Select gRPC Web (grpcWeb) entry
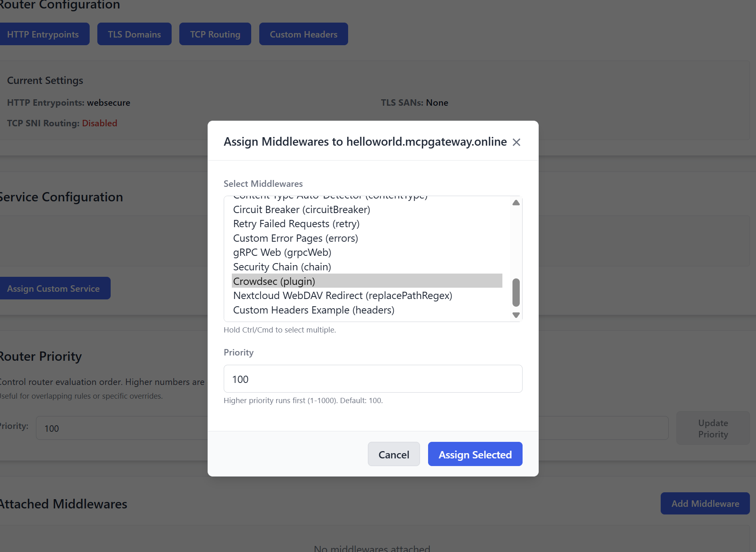This screenshot has height=552, width=756. point(367,252)
